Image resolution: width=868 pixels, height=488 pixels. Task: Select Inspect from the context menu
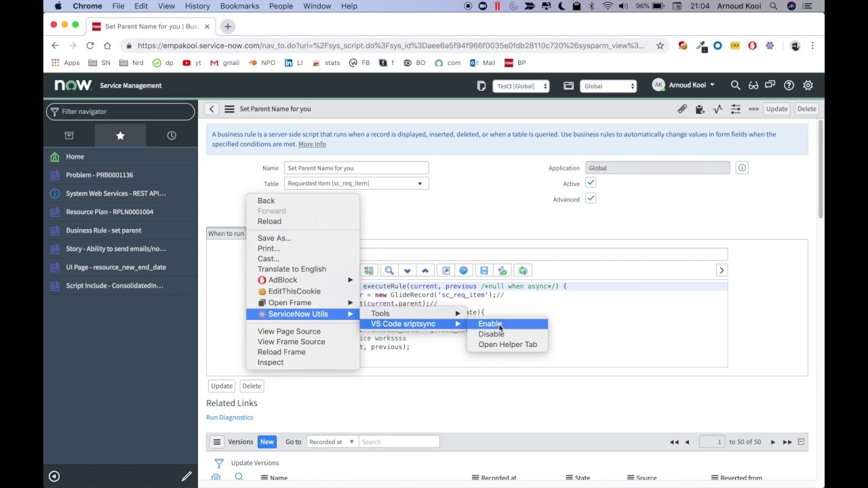pyautogui.click(x=271, y=362)
